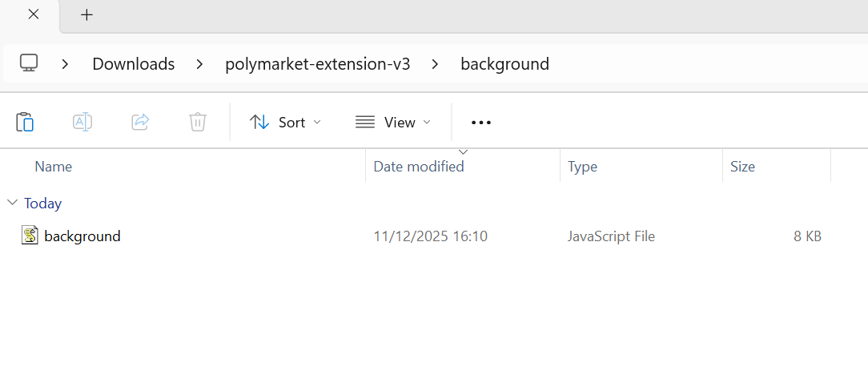This screenshot has height=387, width=868.
Task: Navigate to Downloads in address bar
Action: pos(133,64)
